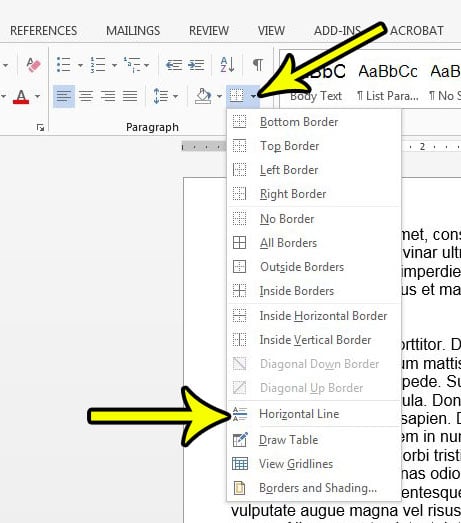This screenshot has height=523, width=461.
Task: Insert a Horizontal Line
Action: 314,414
